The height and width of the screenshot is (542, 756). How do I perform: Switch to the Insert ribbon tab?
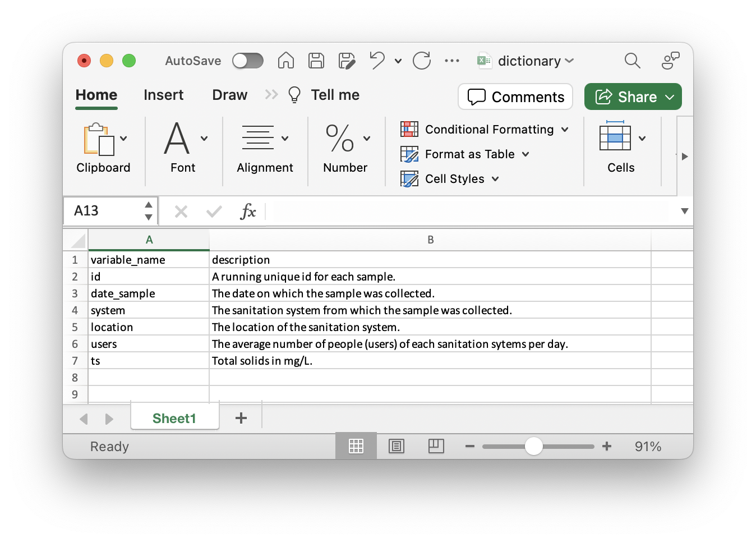click(163, 95)
